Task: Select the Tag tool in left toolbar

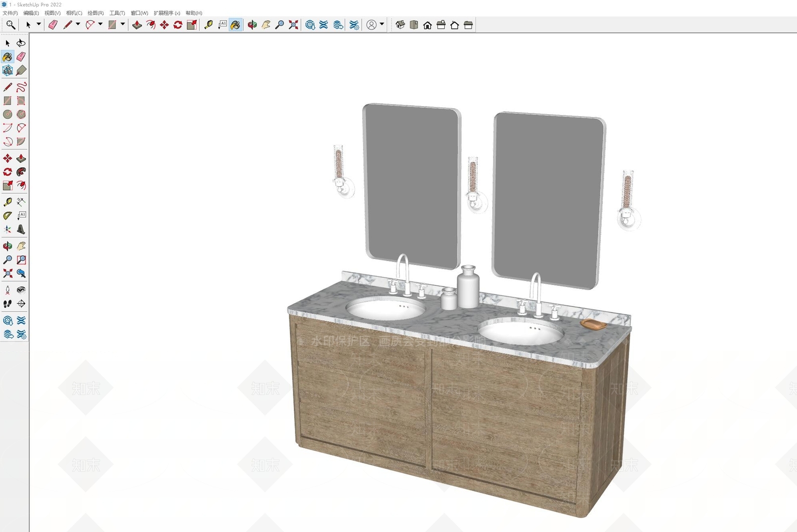Action: point(21,70)
